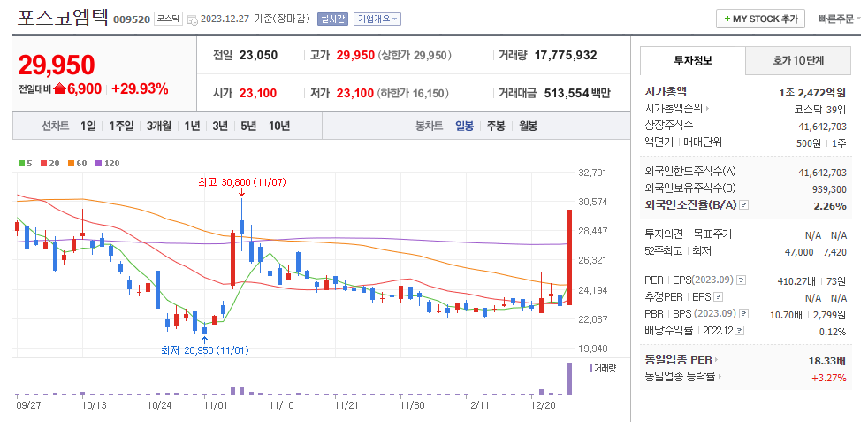Viewport: 868px width, 422px height.
Task: Click the 전일 23,050 value
Action: pos(258,56)
